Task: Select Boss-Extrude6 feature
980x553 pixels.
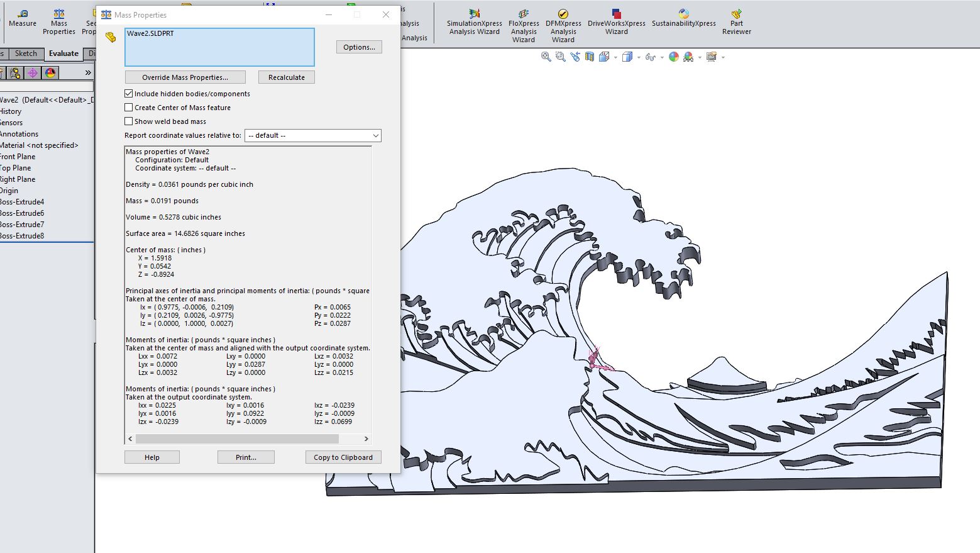Action: tap(22, 213)
